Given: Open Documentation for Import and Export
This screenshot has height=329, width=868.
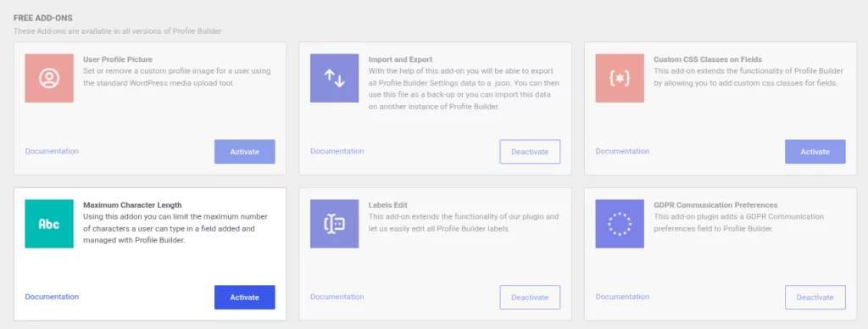Looking at the screenshot, I should pyautogui.click(x=337, y=151).
